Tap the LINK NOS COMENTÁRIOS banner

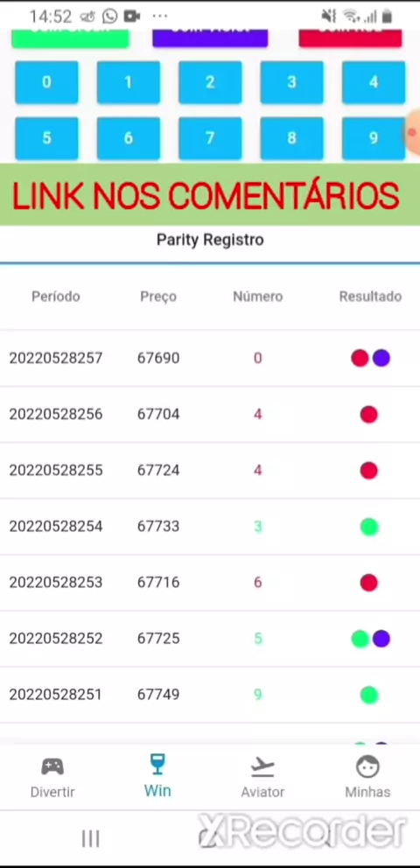[x=210, y=195]
